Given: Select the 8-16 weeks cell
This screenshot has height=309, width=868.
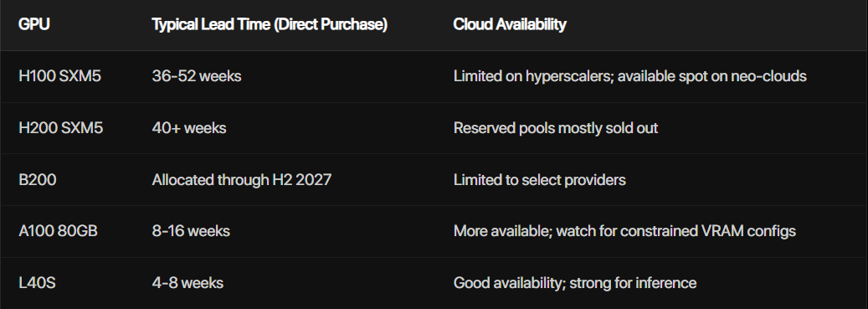Looking at the screenshot, I should point(191,231).
